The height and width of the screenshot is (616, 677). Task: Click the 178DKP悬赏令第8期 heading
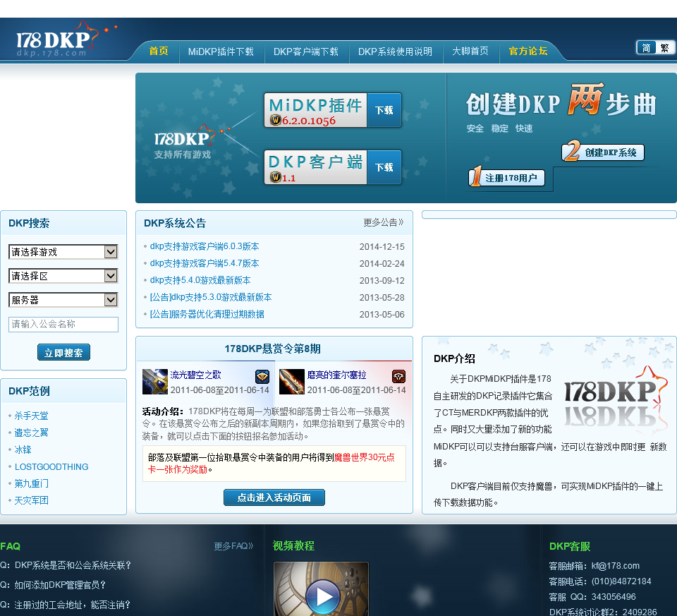coord(272,349)
